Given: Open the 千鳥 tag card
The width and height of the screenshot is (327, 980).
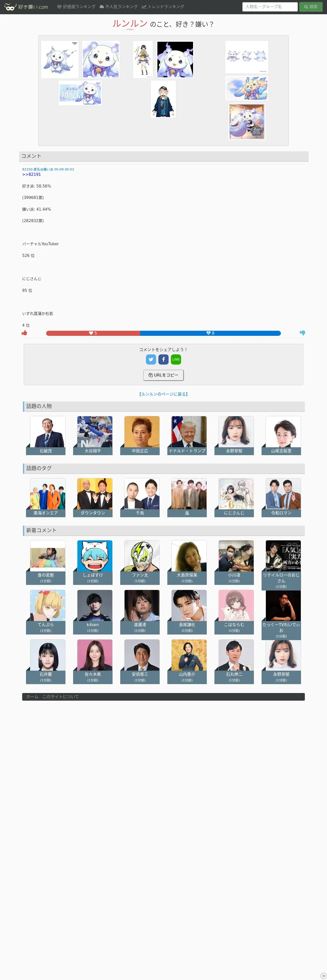Looking at the screenshot, I should [x=140, y=497].
